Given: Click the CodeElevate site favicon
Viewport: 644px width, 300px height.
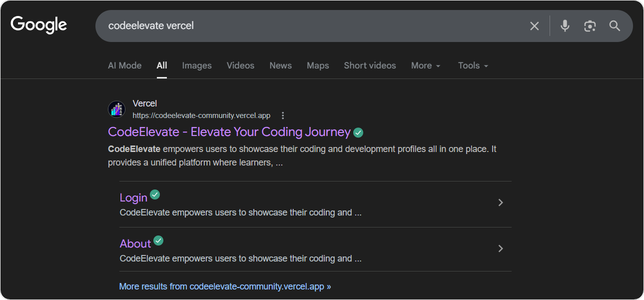Looking at the screenshot, I should [117, 109].
